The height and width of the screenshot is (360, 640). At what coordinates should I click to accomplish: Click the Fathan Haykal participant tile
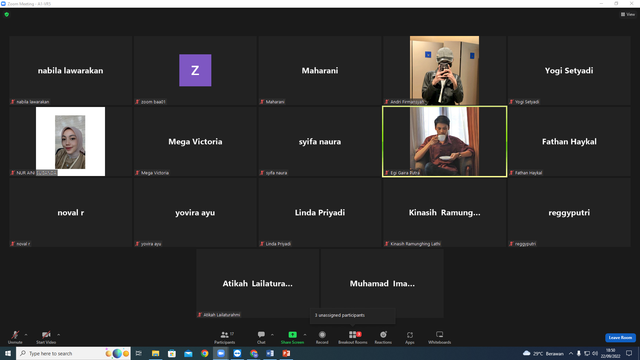[x=569, y=141]
